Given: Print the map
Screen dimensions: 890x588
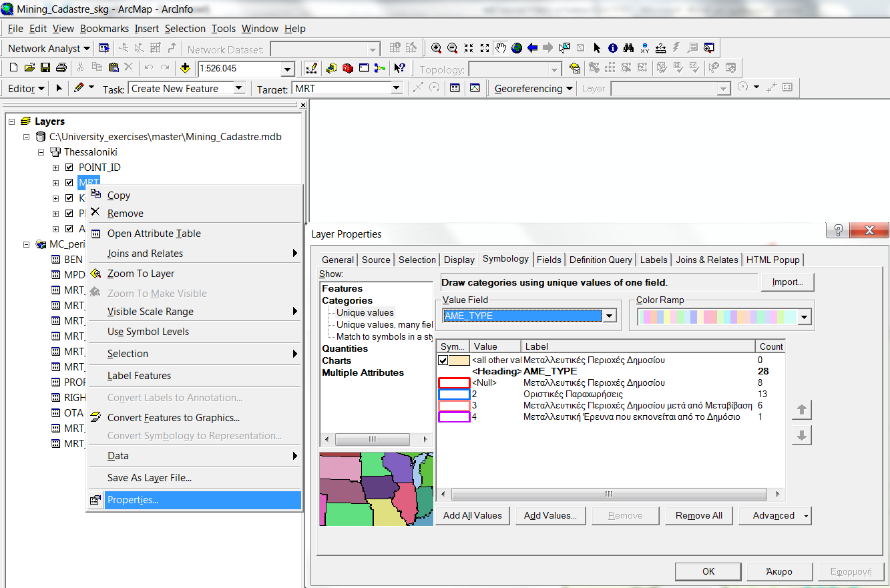Looking at the screenshot, I should click(x=61, y=68).
